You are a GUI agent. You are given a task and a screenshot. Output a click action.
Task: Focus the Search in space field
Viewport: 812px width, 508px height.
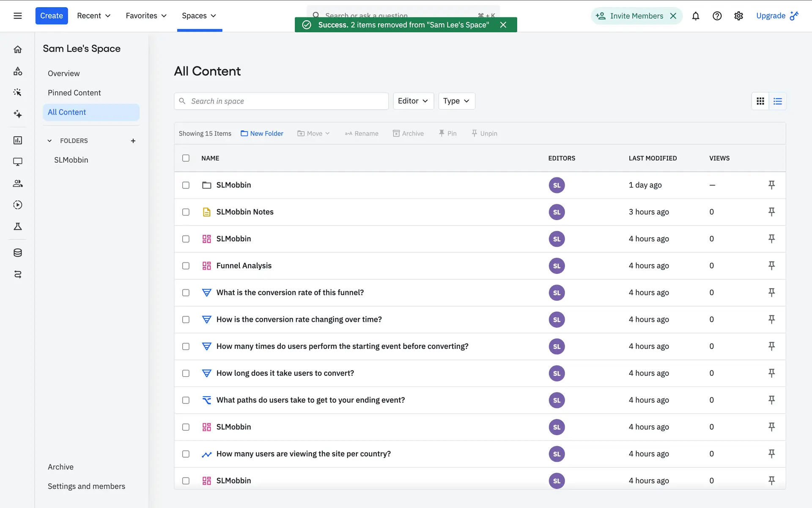click(x=281, y=101)
